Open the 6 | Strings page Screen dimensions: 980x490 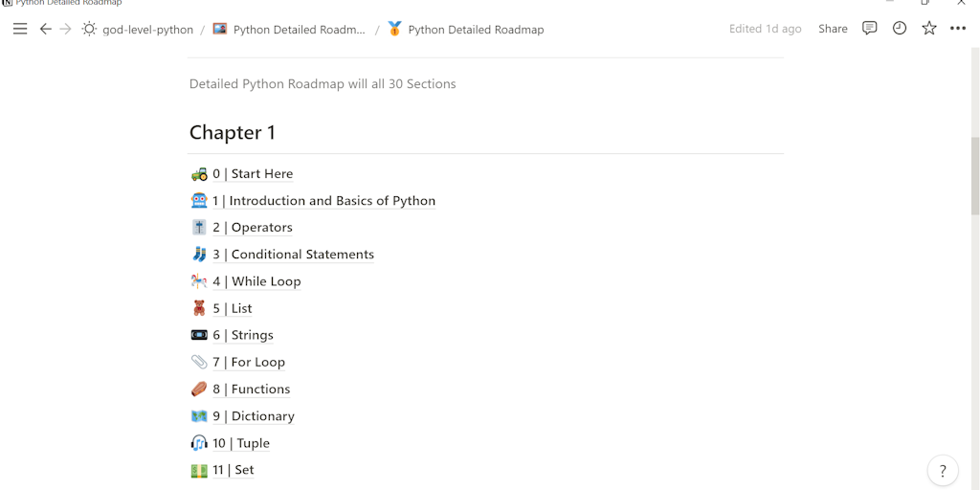(x=242, y=335)
